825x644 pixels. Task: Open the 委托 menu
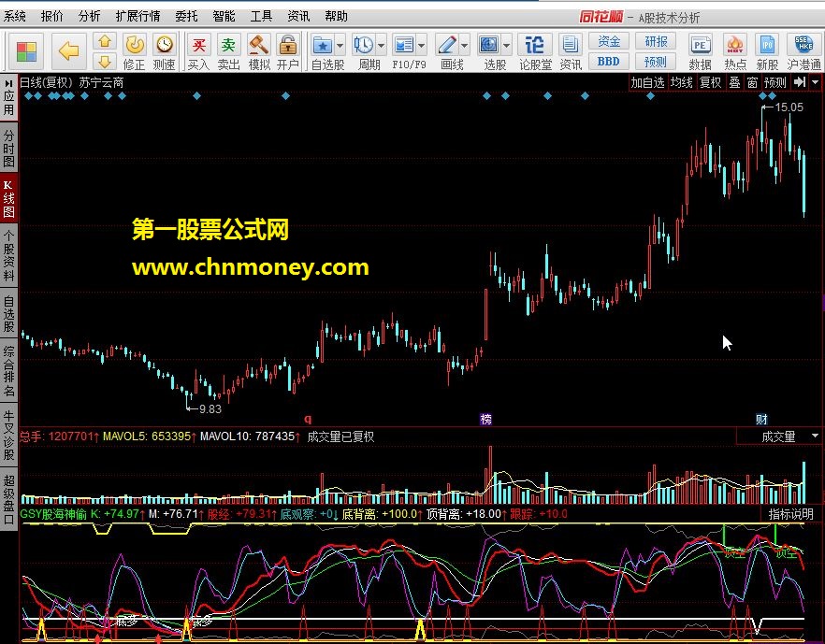click(186, 16)
